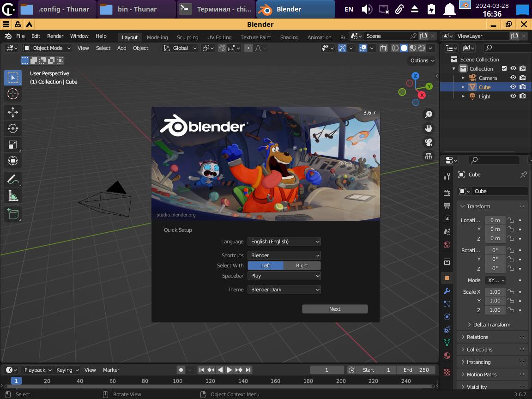This screenshot has height=399, width=532.
Task: Open the Language dropdown in Quick Setup
Action: click(284, 242)
